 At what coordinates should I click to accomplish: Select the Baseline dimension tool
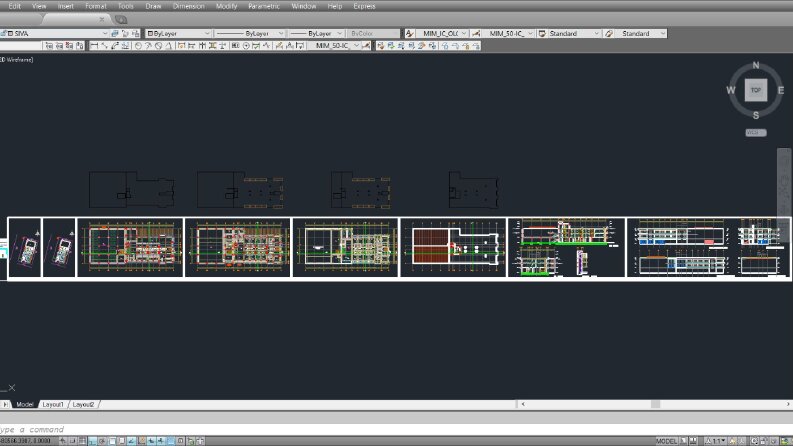coord(191,46)
